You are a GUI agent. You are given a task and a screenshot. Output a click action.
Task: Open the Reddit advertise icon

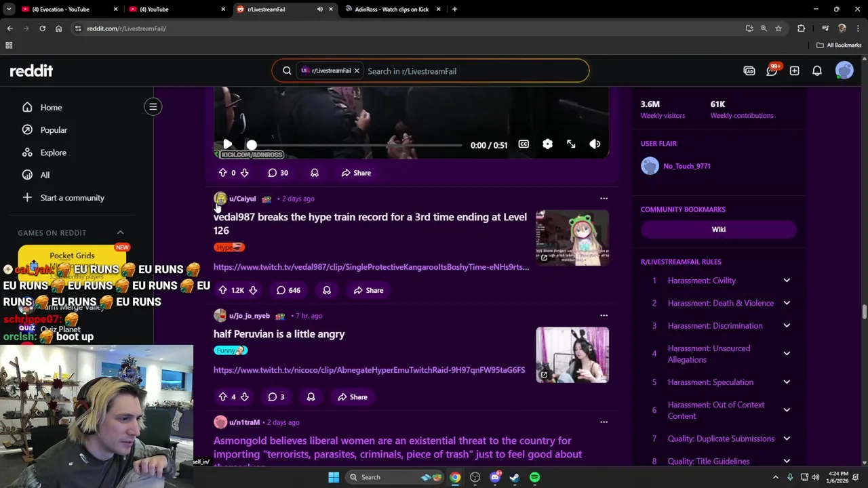[749, 71]
